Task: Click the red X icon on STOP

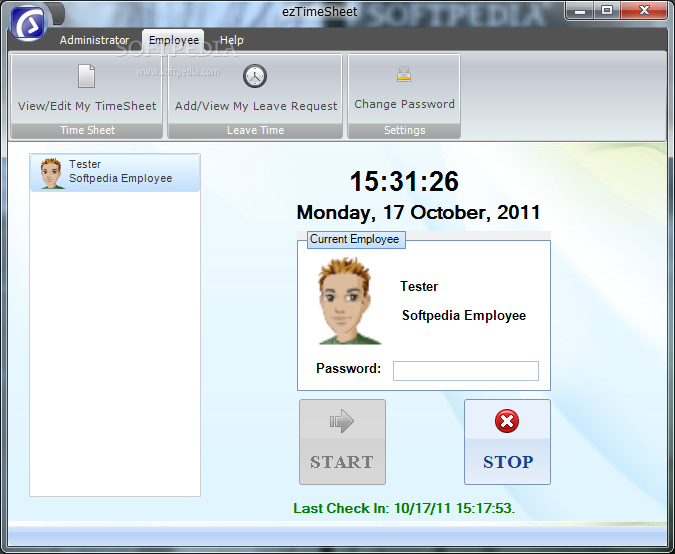Action: pos(507,421)
